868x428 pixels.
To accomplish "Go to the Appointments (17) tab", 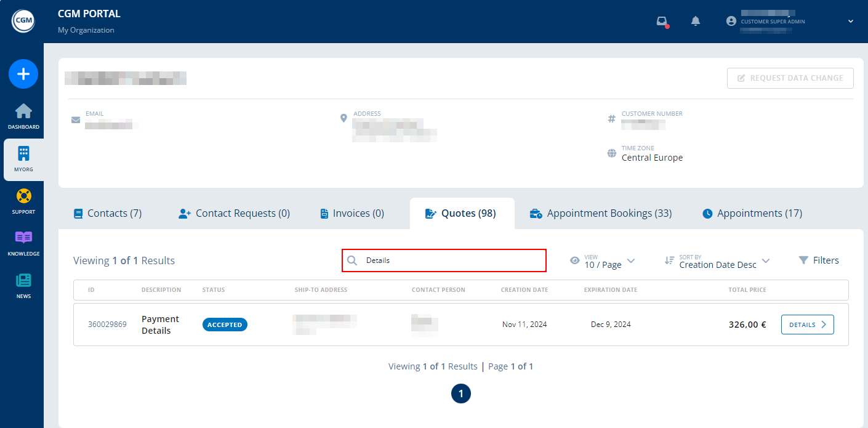I will [x=752, y=214].
